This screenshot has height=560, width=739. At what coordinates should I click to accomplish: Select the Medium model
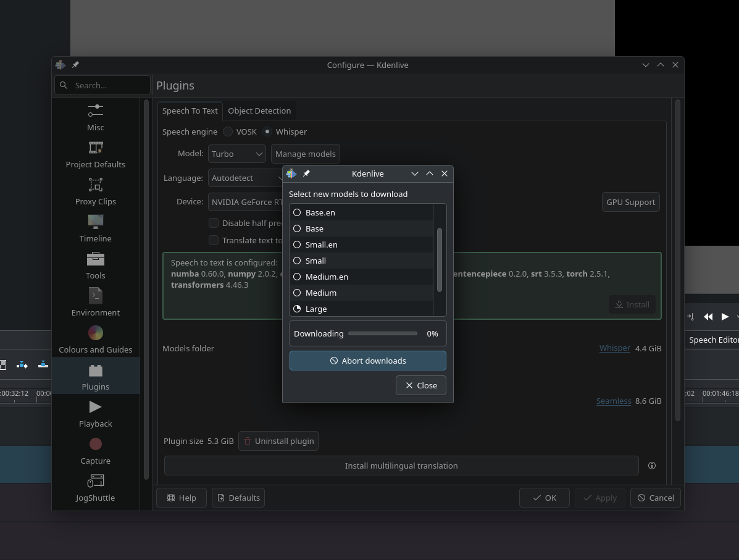pyautogui.click(x=361, y=293)
